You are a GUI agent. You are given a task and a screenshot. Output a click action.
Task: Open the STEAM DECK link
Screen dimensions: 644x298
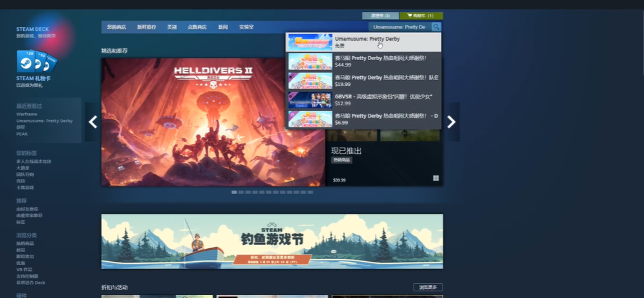coord(32,29)
